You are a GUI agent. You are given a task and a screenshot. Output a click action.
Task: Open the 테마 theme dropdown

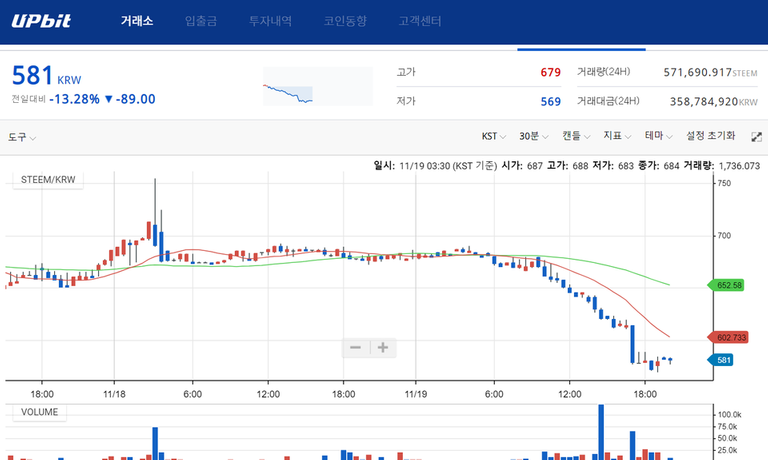[x=658, y=136]
